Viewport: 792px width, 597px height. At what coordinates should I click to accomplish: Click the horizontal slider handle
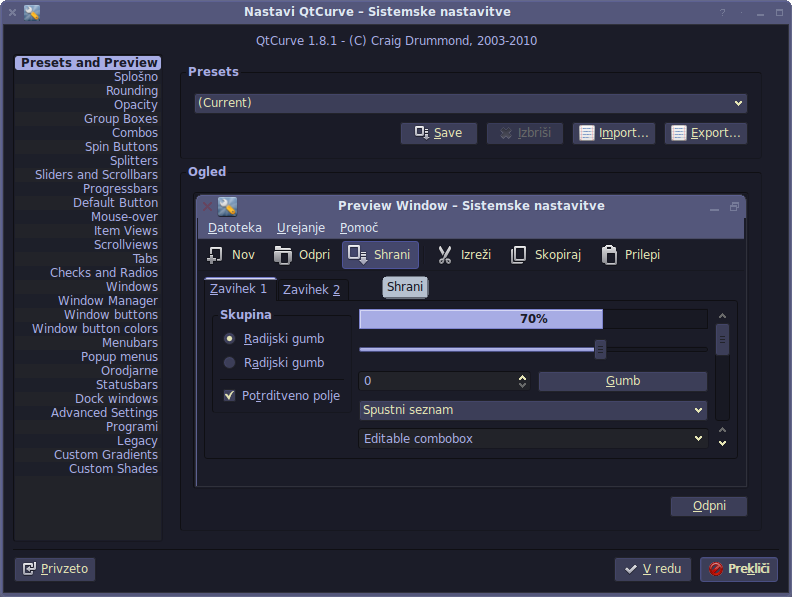(x=600, y=349)
